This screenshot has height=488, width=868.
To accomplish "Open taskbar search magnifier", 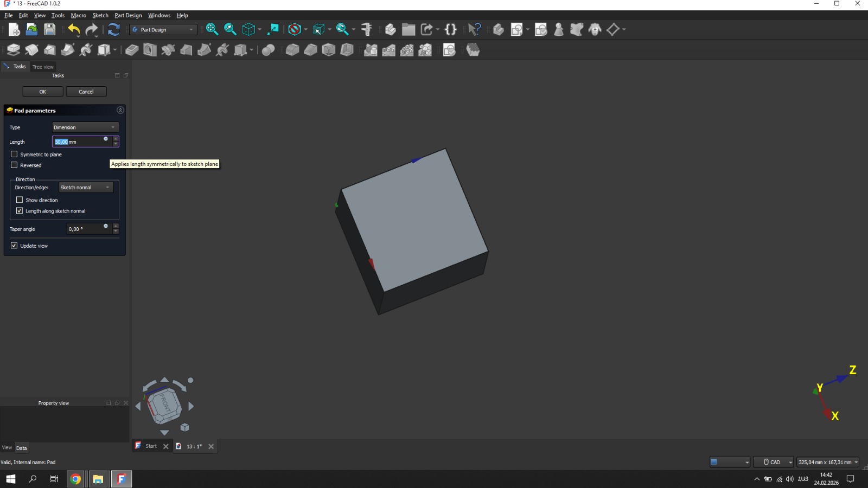I will 33,479.
